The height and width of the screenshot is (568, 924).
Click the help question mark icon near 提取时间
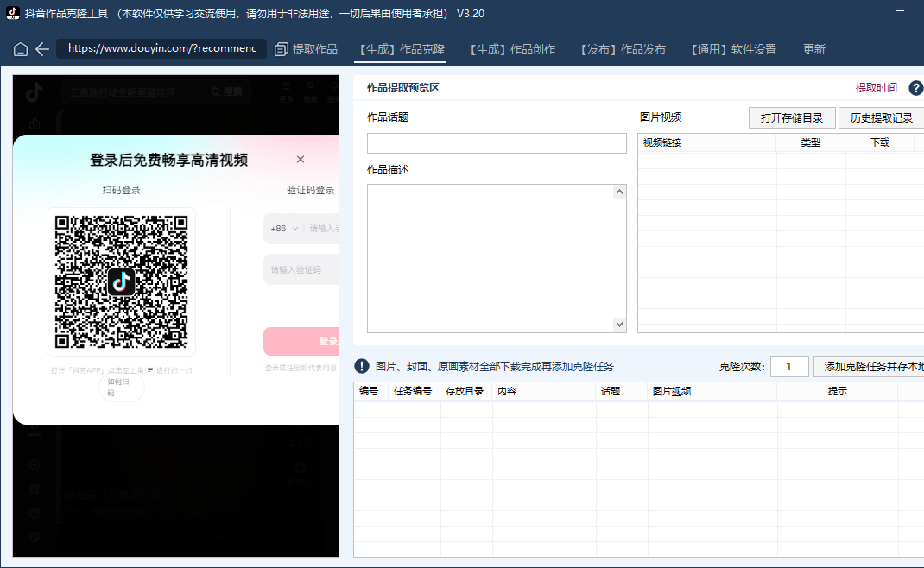pyautogui.click(x=916, y=88)
